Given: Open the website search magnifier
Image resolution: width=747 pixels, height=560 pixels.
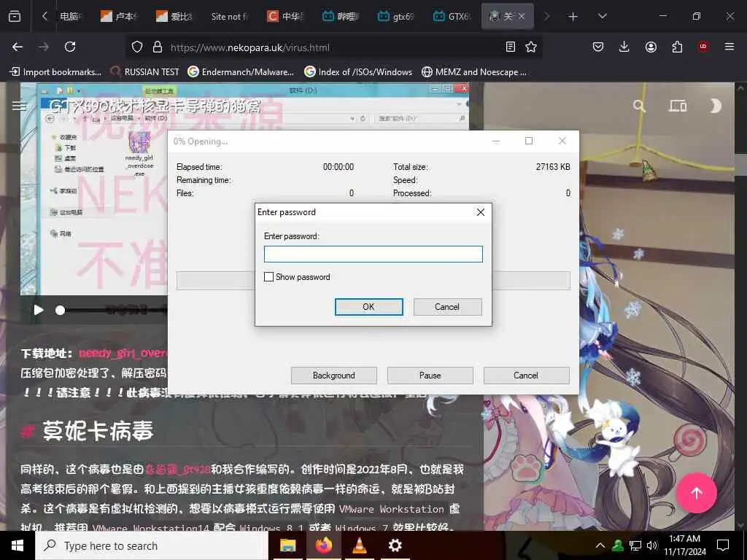Looking at the screenshot, I should 639,106.
